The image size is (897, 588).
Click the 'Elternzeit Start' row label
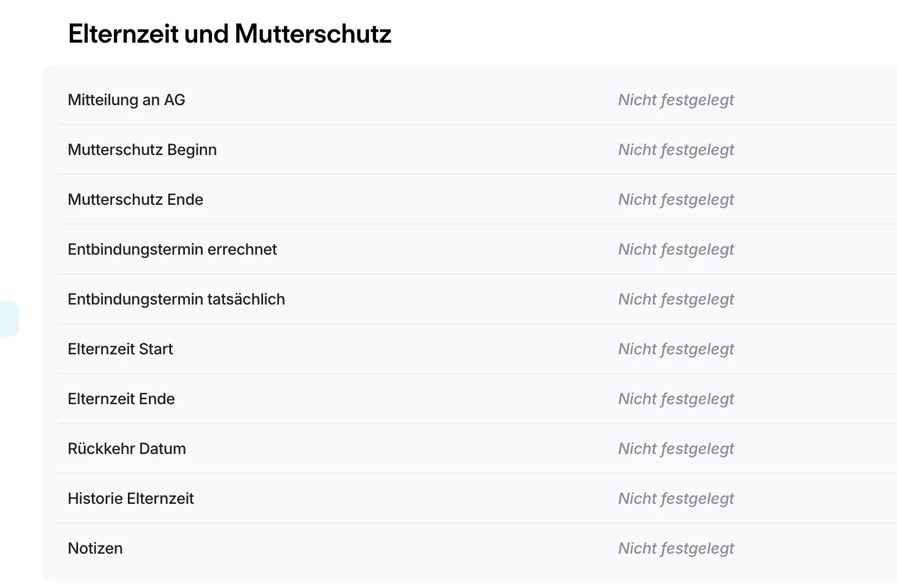tap(120, 349)
